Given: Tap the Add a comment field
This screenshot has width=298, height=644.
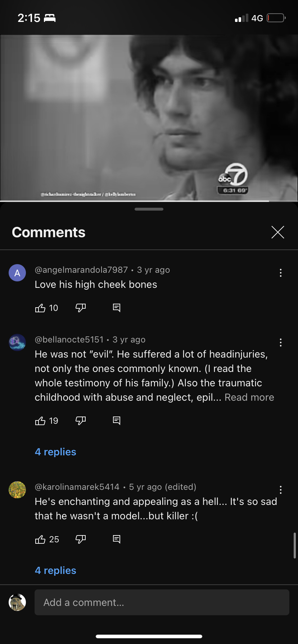Looking at the screenshot, I should click(162, 602).
